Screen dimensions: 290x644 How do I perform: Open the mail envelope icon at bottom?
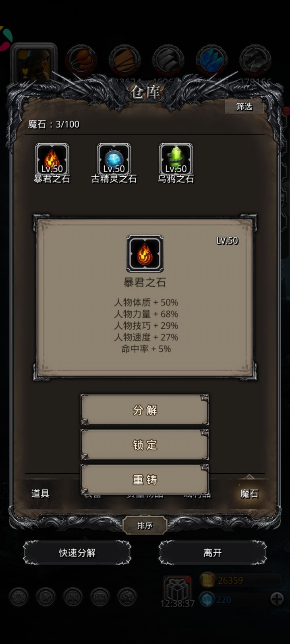pyautogui.click(x=100, y=597)
